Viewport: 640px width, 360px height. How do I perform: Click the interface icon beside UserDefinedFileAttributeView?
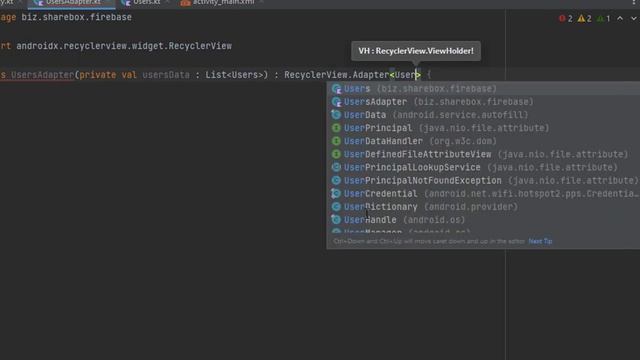(336, 154)
